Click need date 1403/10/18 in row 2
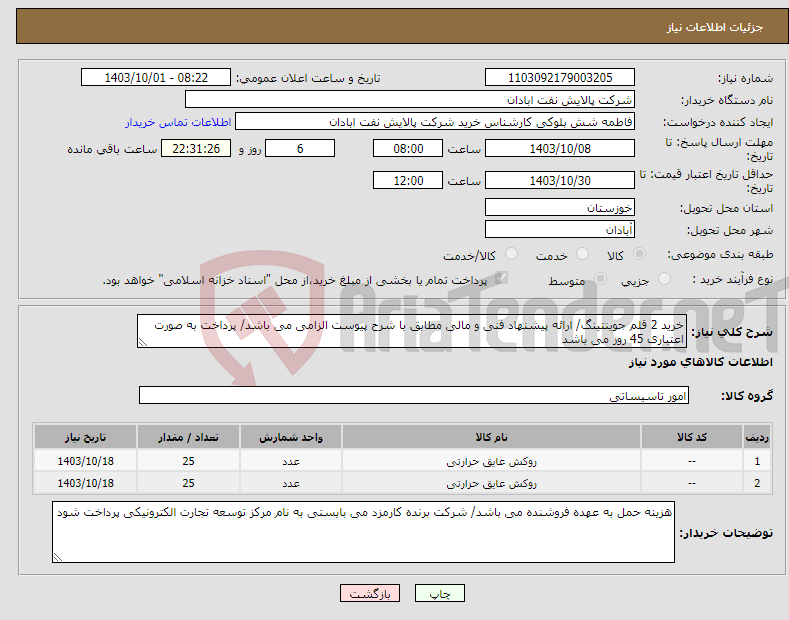This screenshot has width=789, height=620. coord(86,483)
